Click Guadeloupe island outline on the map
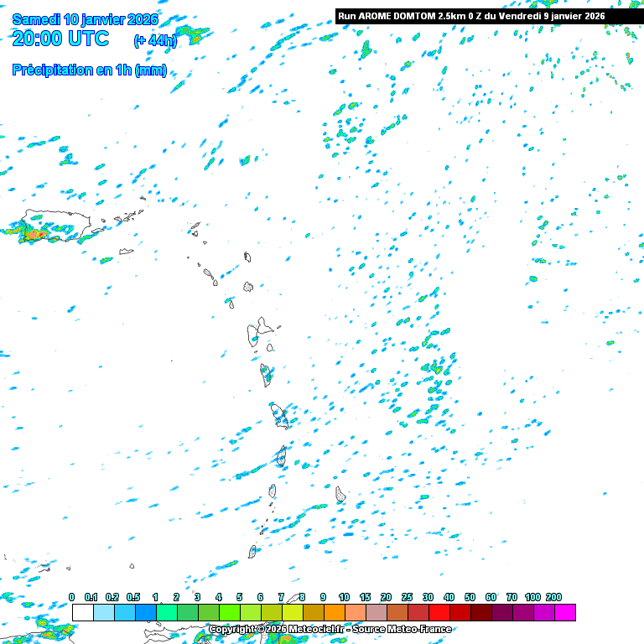The image size is (644, 644). coord(259,332)
